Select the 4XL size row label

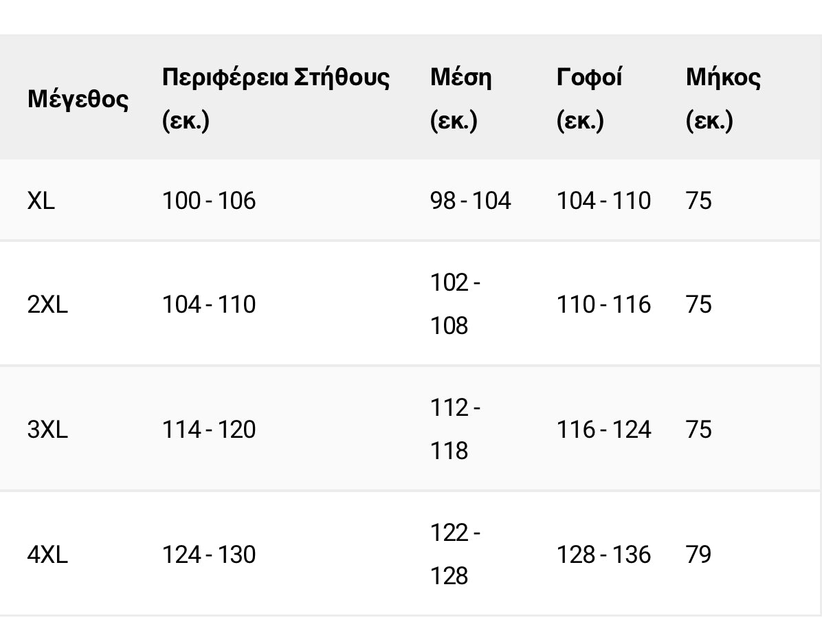47,555
